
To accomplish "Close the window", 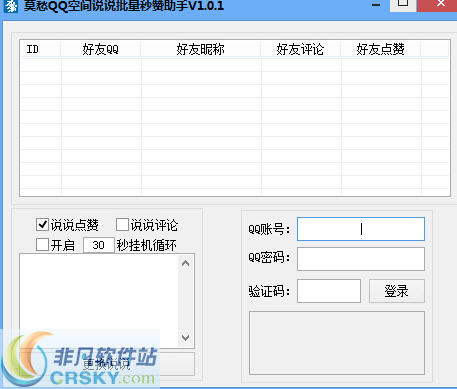I will 438,5.
